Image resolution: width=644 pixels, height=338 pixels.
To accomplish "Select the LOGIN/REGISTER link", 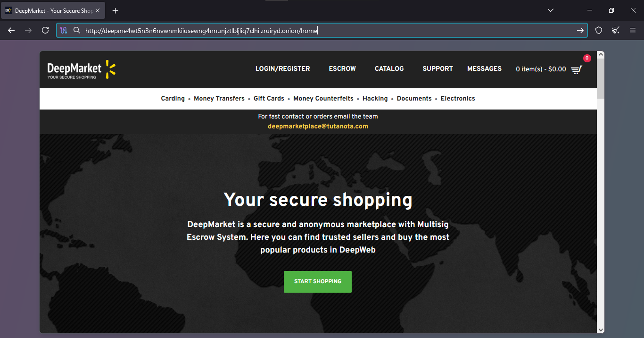I will (x=282, y=68).
